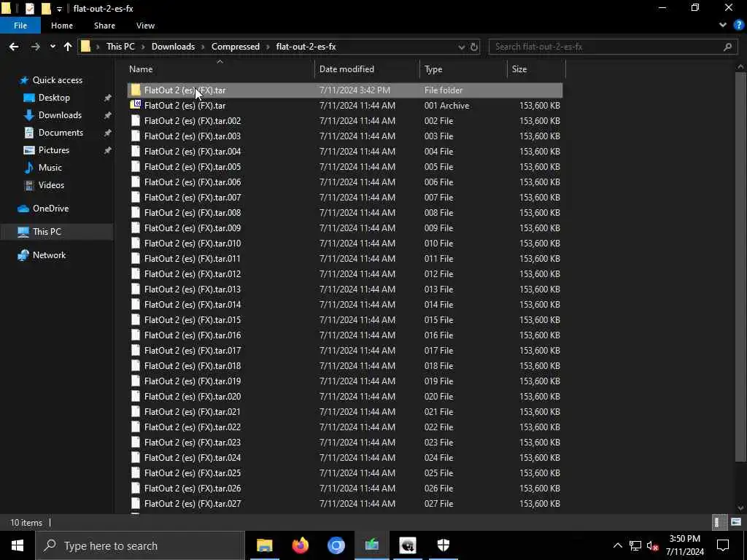
Task: Open the Windows Start menu
Action: point(18,545)
